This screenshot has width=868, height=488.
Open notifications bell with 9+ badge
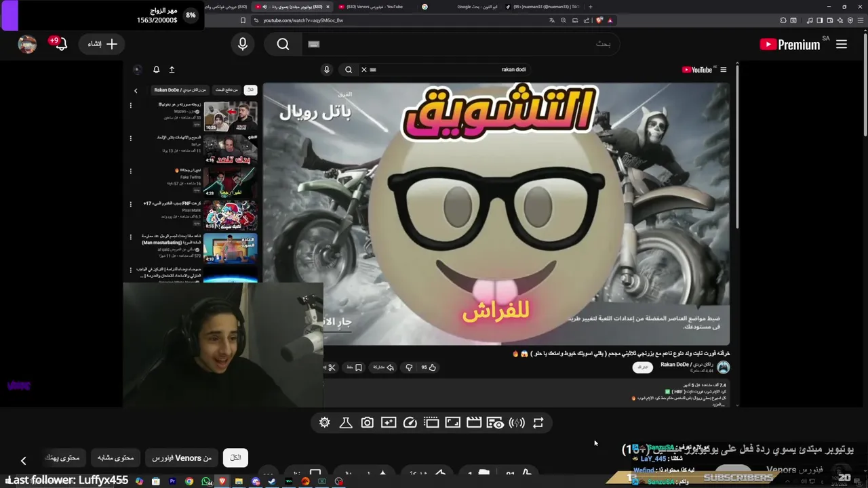tap(60, 44)
